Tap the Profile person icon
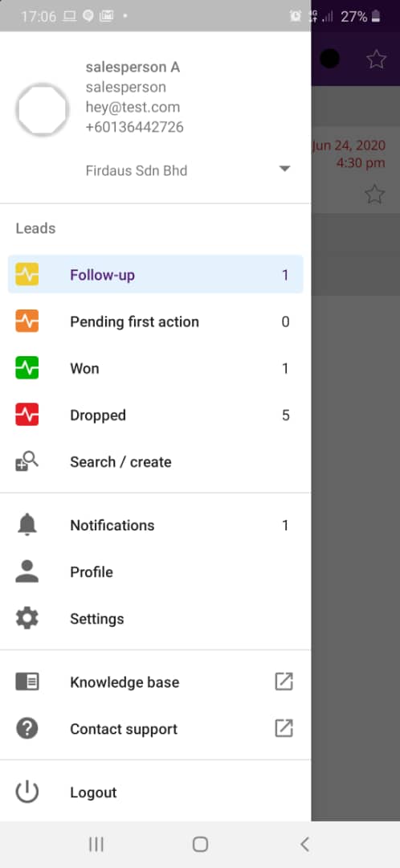This screenshot has height=868, width=400. pyautogui.click(x=27, y=572)
